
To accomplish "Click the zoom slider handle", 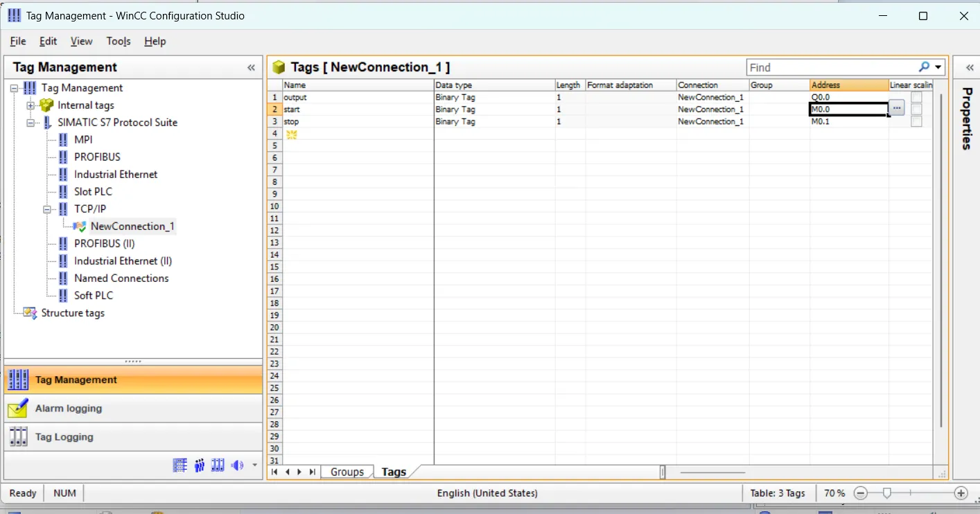I will (886, 493).
